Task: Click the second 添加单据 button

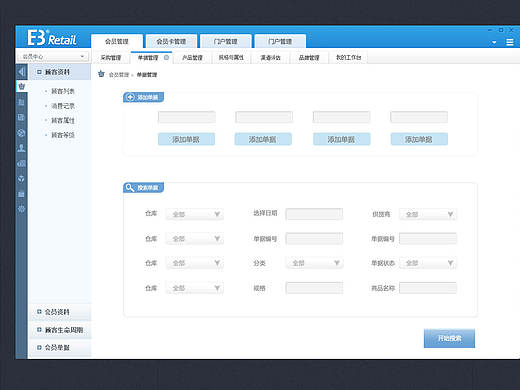Action: (x=263, y=139)
